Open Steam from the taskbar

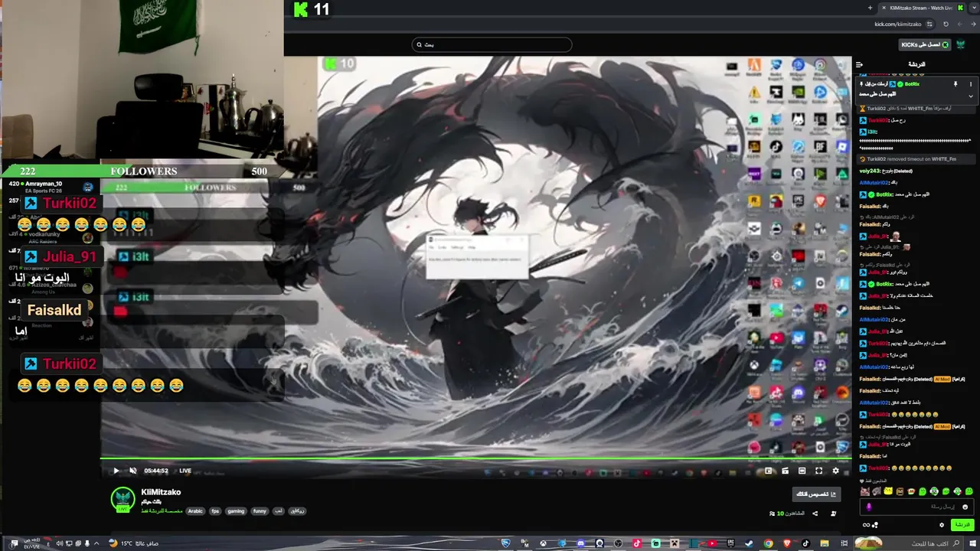point(749,543)
